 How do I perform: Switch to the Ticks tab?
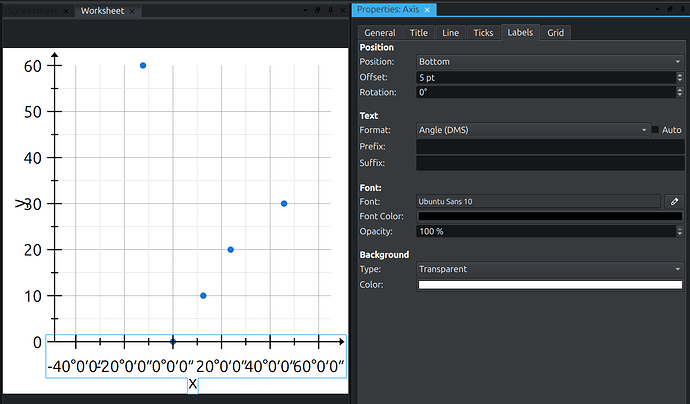483,33
